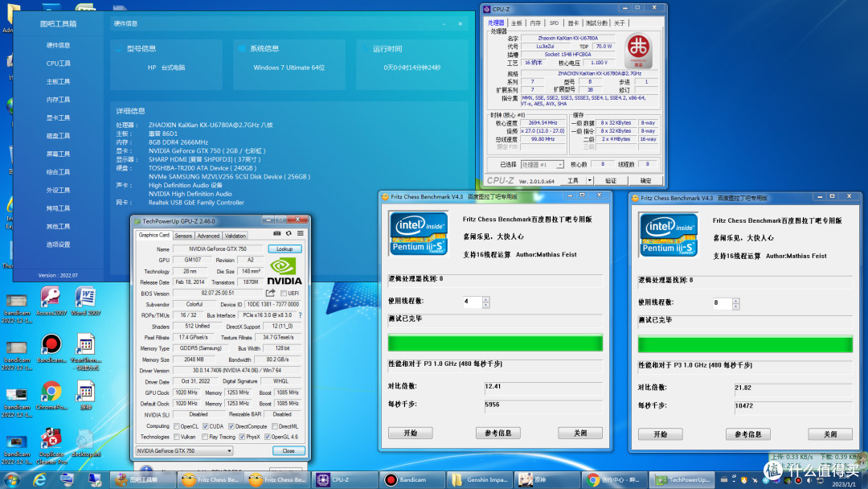Image resolution: width=868 pixels, height=489 pixels.
Task: Open the SPD tab in CPU-Z
Action: click(x=554, y=23)
